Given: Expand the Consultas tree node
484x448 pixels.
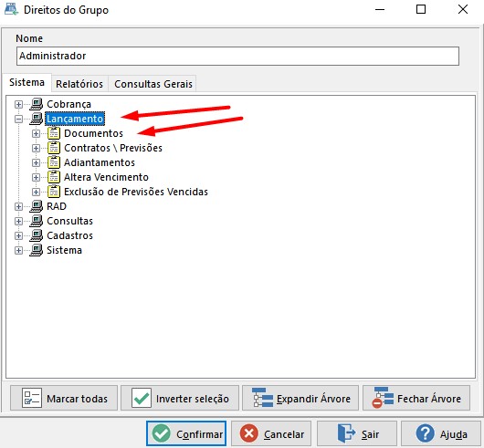Looking at the screenshot, I should [x=18, y=221].
